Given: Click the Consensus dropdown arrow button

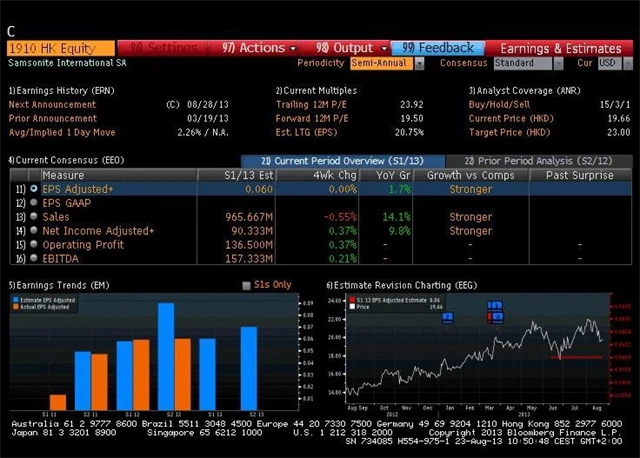Looking at the screenshot, I should [558, 64].
